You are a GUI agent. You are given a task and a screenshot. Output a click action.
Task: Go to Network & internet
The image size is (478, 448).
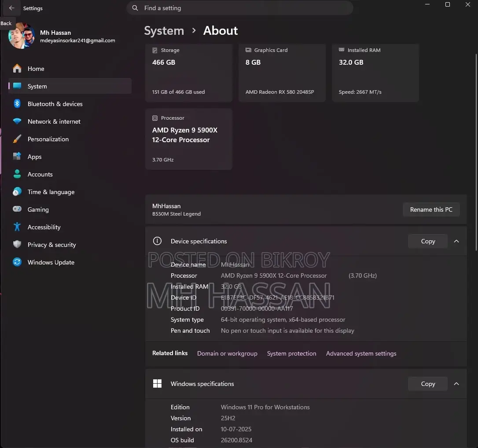point(70,121)
